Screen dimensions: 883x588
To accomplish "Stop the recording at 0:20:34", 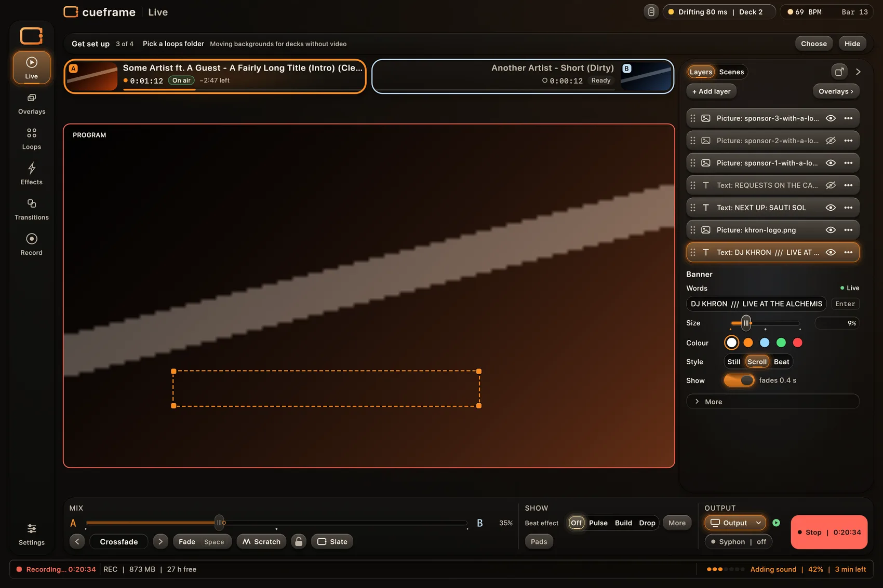I will (x=829, y=532).
